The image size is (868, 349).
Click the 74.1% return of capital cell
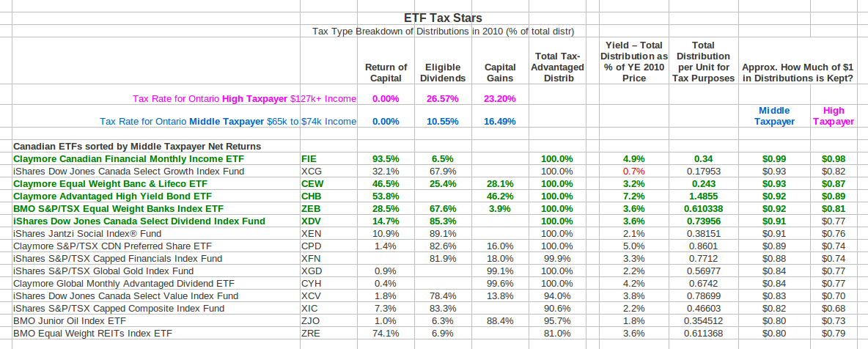pos(386,333)
